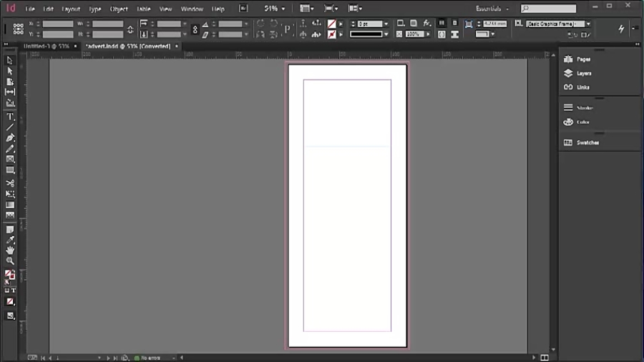644x362 pixels.
Task: Toggle Apply None color button
Action: 10,302
